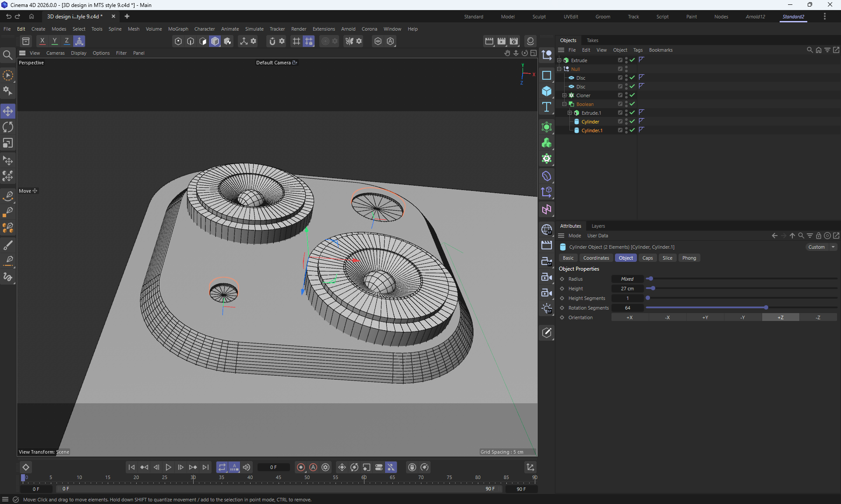Click the Record Active Objects button

[x=300, y=467]
